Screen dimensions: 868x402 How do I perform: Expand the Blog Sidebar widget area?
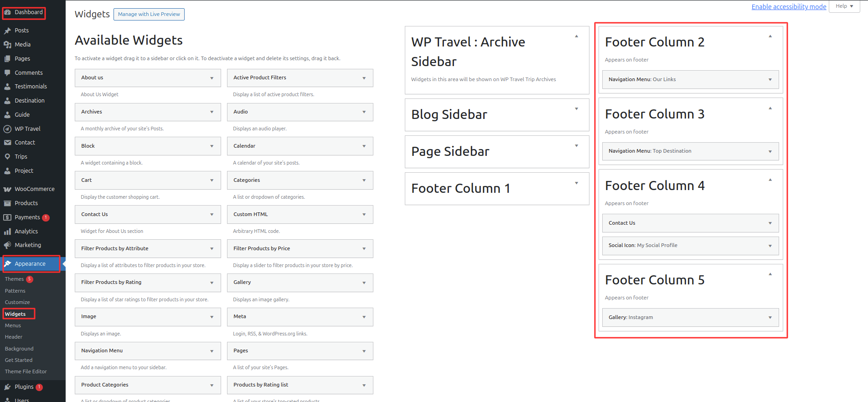point(576,109)
